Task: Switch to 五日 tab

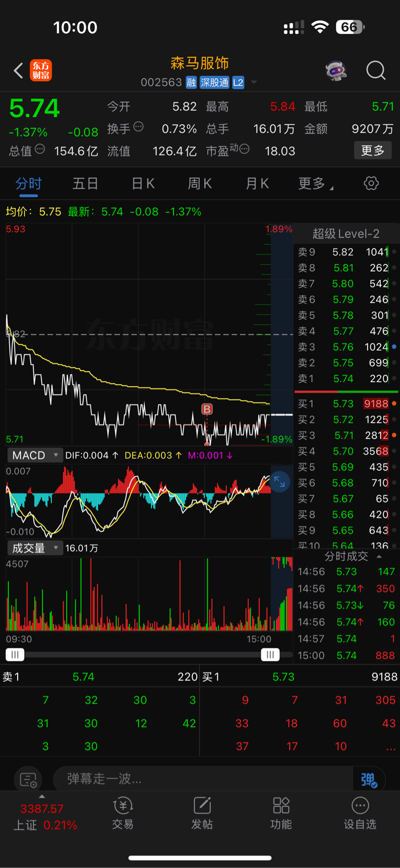Action: (85, 184)
